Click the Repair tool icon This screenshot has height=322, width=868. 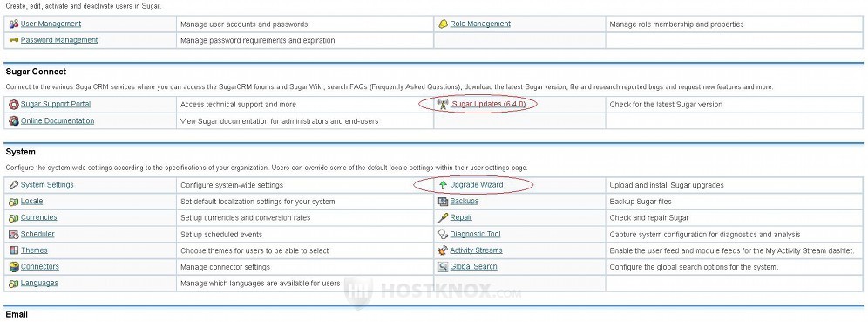(443, 218)
